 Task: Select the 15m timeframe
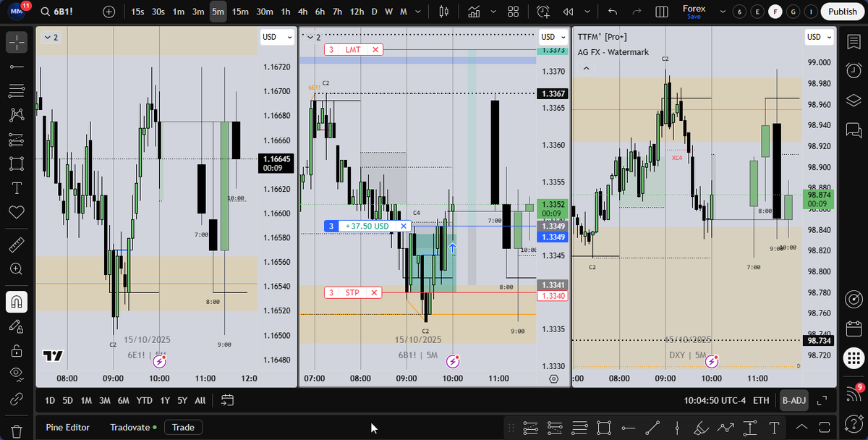pos(240,12)
